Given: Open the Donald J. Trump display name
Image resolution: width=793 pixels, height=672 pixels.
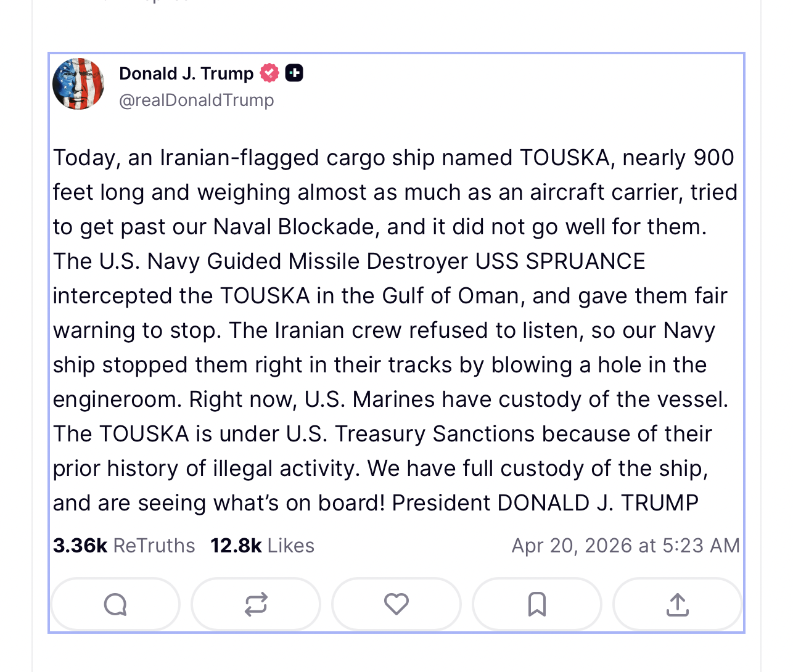Looking at the screenshot, I should [186, 74].
